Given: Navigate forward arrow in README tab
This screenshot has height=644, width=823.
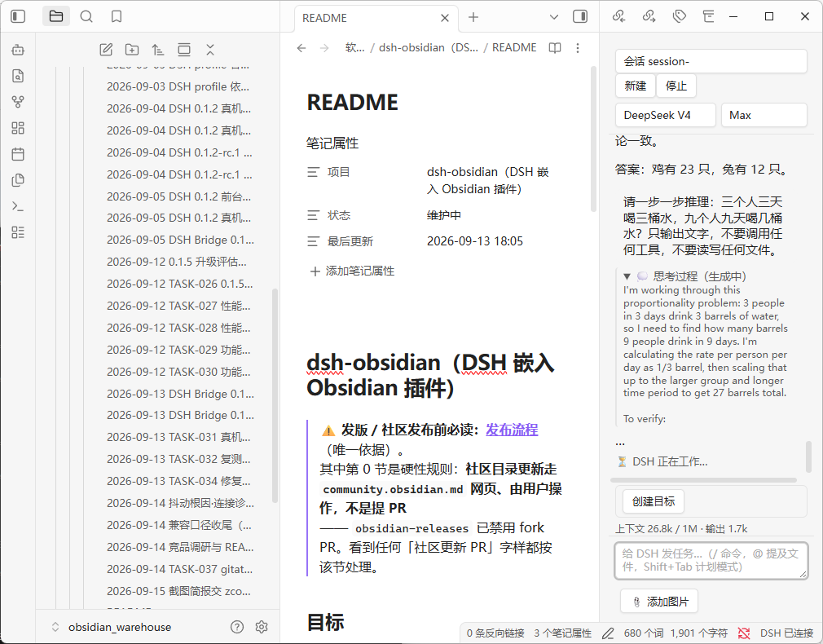Looking at the screenshot, I should pos(324,48).
